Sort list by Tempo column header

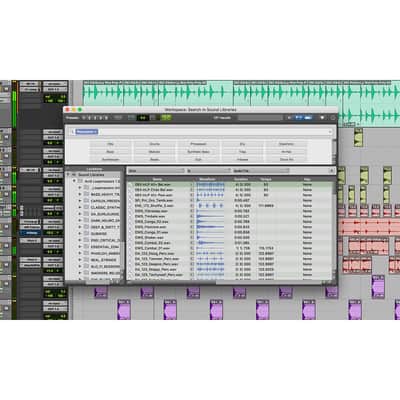click(x=266, y=179)
